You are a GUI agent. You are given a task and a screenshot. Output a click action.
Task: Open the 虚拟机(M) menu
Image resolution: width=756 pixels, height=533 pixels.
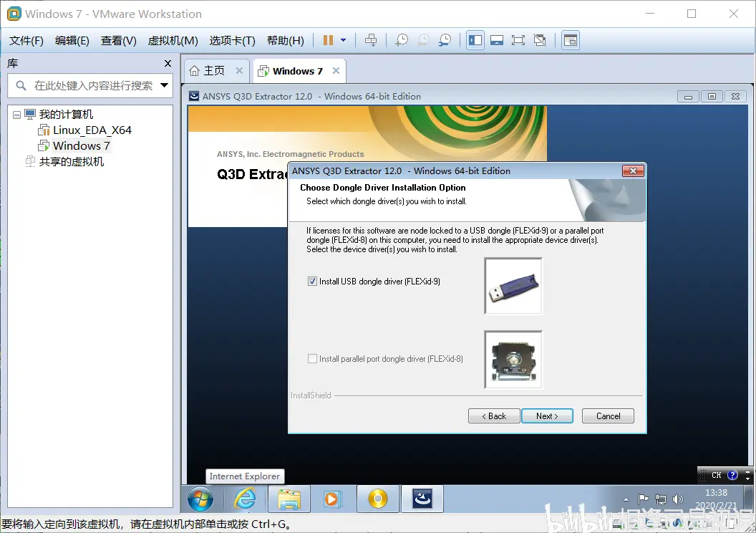[173, 41]
